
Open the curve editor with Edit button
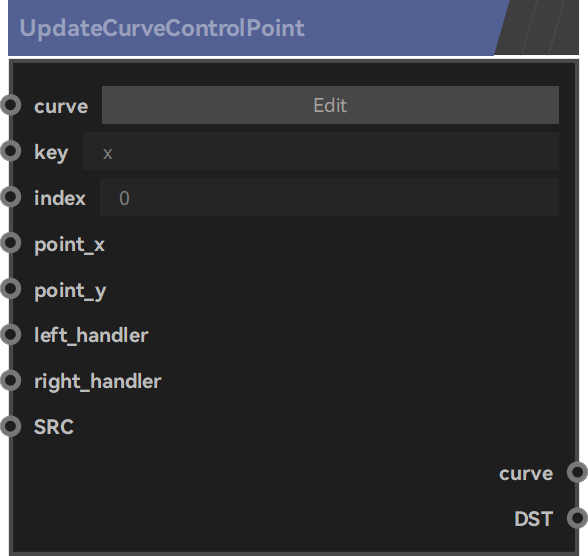pyautogui.click(x=330, y=105)
